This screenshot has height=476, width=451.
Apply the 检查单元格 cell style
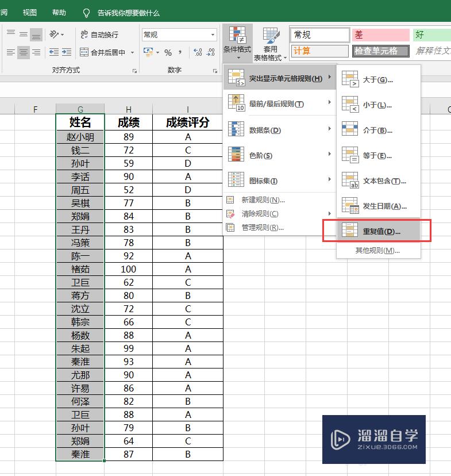click(x=381, y=51)
